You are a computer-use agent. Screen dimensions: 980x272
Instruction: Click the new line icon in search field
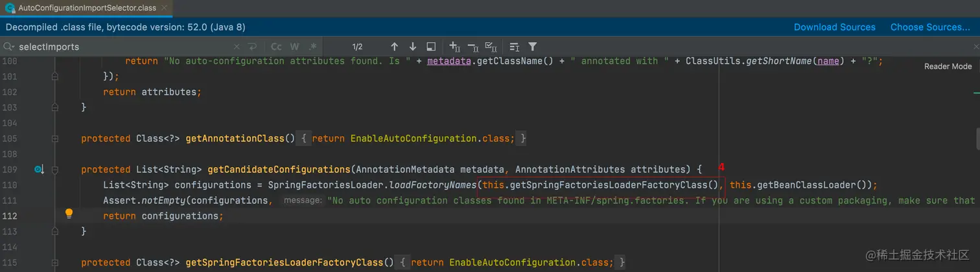pos(252,47)
